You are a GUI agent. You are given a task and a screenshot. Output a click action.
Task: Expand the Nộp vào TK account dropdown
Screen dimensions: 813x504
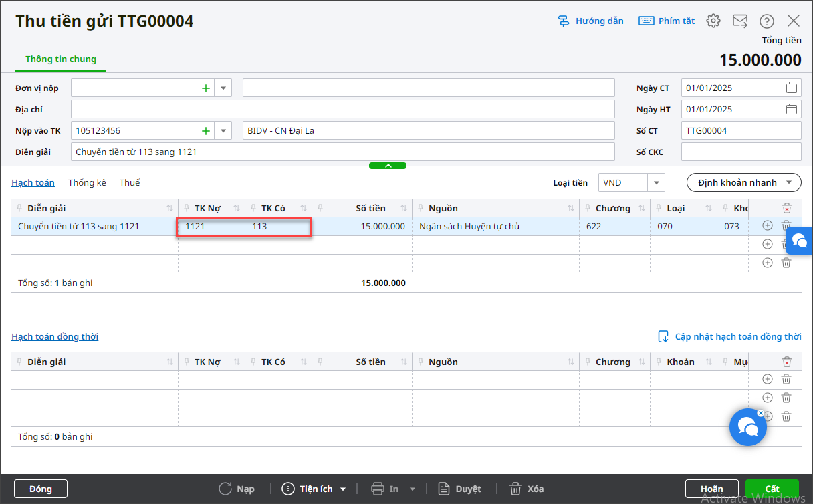click(x=223, y=130)
